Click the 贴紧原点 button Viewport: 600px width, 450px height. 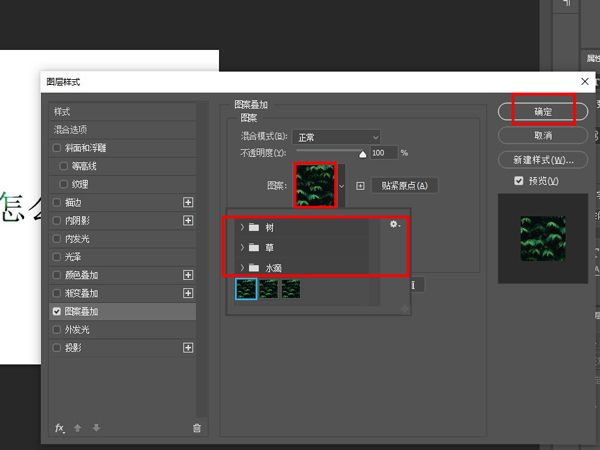pos(405,186)
